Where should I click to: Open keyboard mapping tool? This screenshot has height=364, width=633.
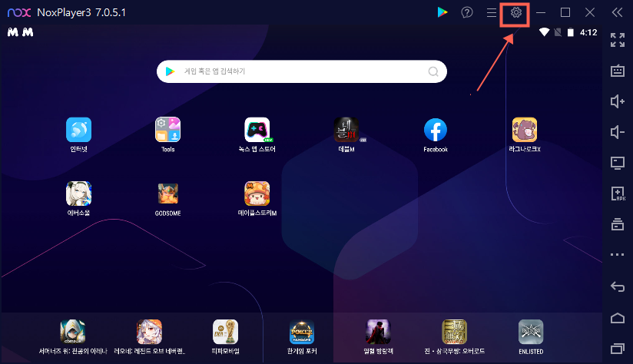(x=618, y=71)
